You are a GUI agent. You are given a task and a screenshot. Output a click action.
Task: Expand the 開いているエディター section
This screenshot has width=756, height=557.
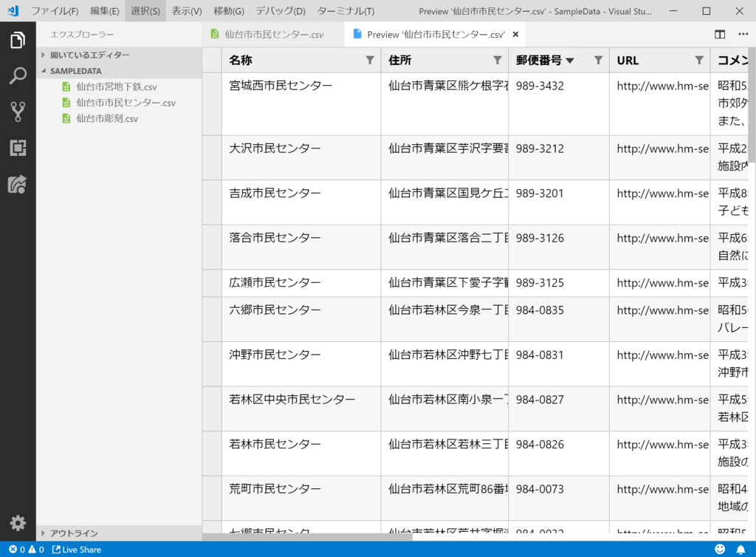(x=119, y=55)
